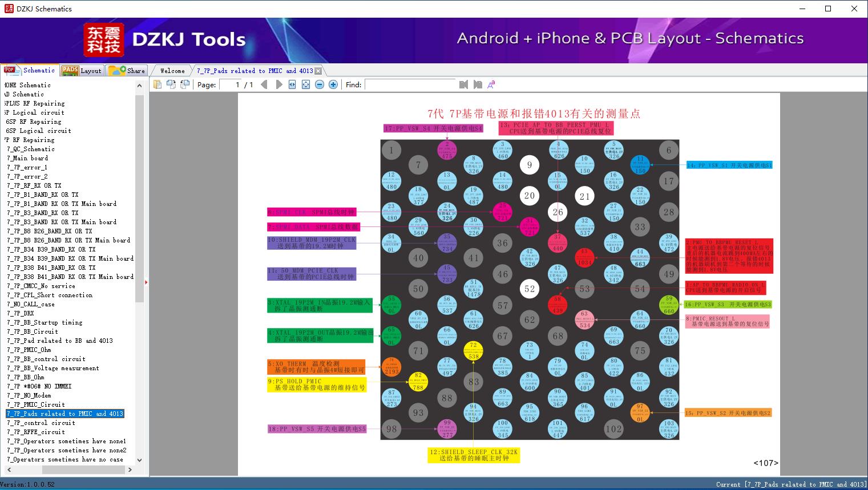Image resolution: width=868 pixels, height=490 pixels.
Task: Go to the previous page arrow
Action: (264, 84)
